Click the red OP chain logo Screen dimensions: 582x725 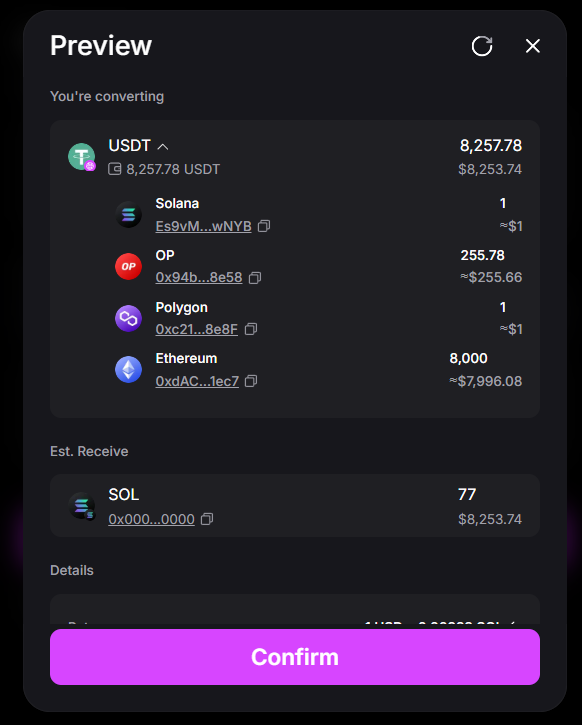129,266
